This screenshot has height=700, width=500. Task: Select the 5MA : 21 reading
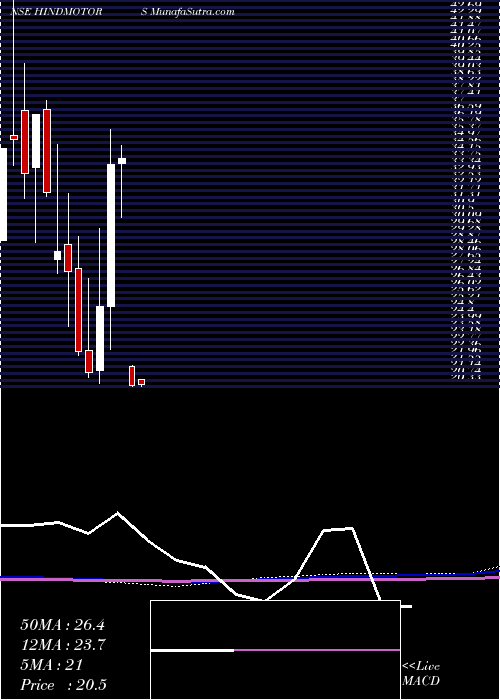(x=52, y=665)
